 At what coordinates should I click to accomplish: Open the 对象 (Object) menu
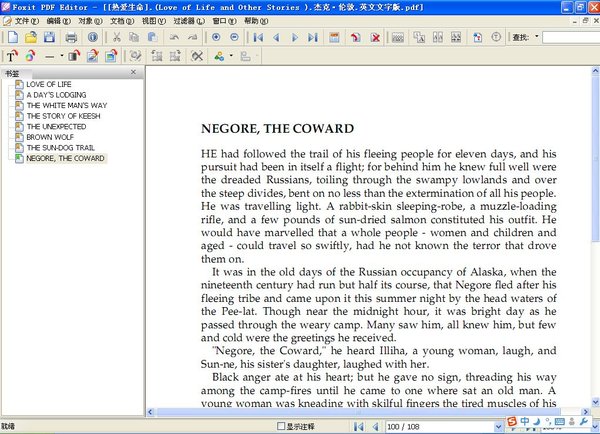tap(90, 21)
